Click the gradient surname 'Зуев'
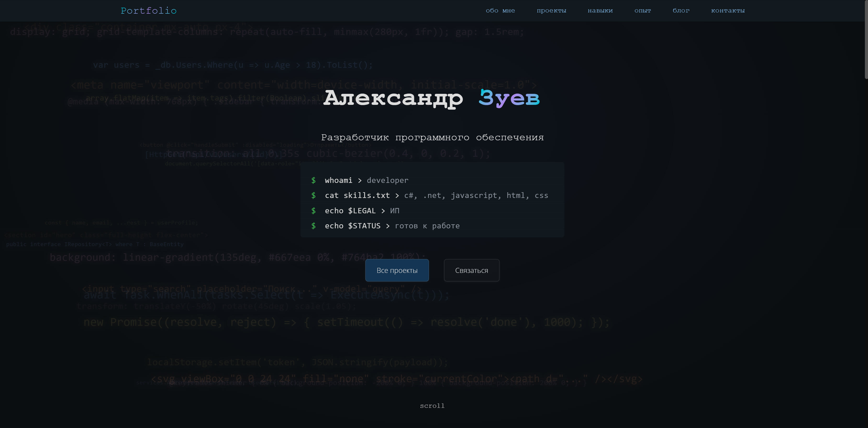The image size is (868, 428). [509, 98]
